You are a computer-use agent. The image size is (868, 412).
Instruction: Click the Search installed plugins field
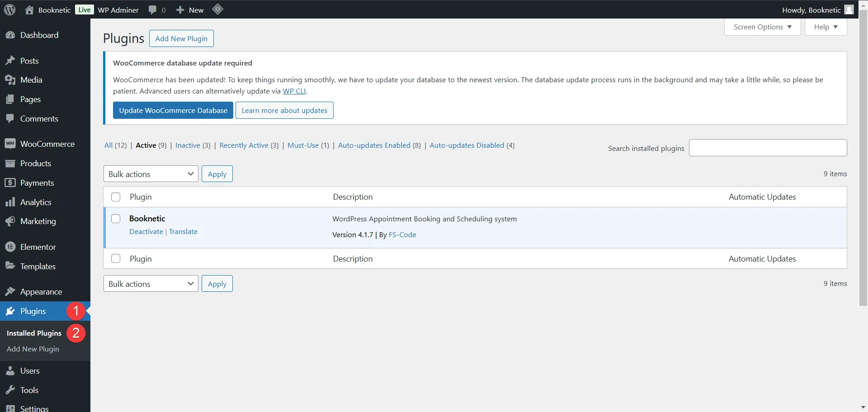[768, 148]
